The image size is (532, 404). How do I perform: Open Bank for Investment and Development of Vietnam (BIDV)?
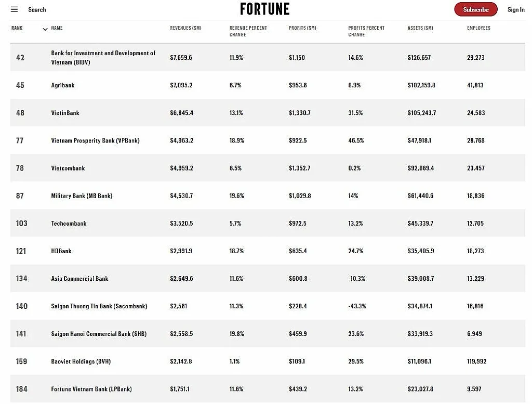pyautogui.click(x=103, y=58)
